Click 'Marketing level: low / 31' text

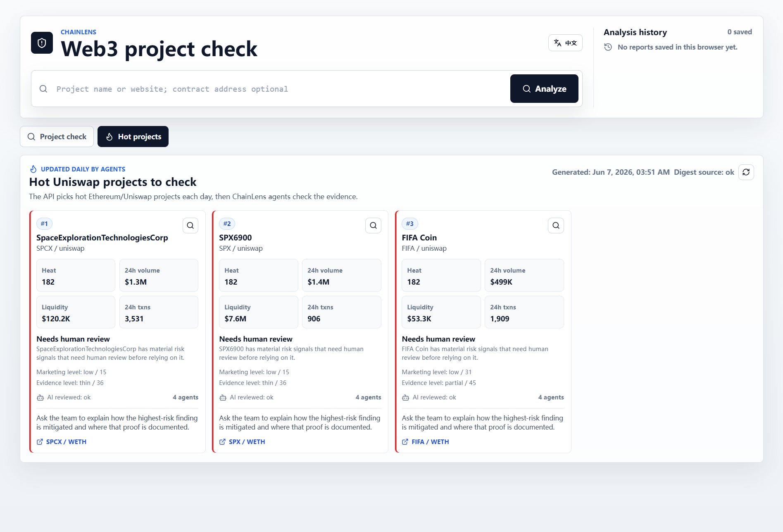tap(436, 372)
